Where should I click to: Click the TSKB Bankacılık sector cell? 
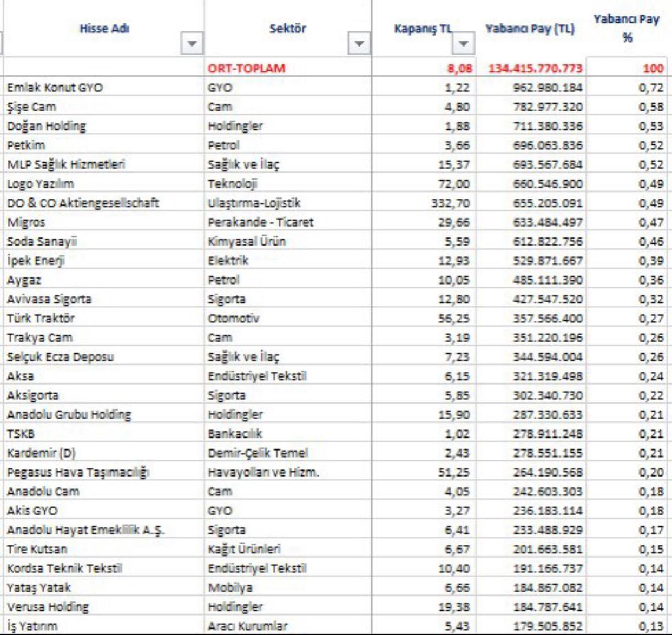tap(288, 434)
